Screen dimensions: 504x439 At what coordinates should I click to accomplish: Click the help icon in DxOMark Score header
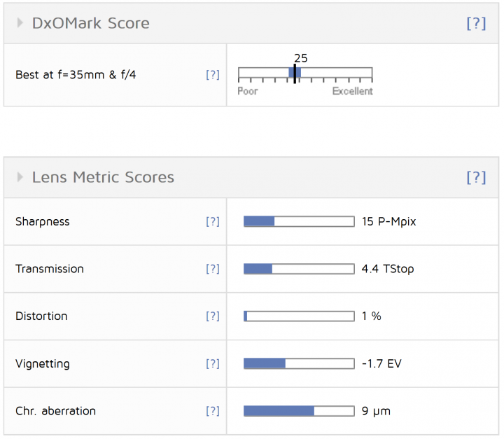pyautogui.click(x=475, y=23)
